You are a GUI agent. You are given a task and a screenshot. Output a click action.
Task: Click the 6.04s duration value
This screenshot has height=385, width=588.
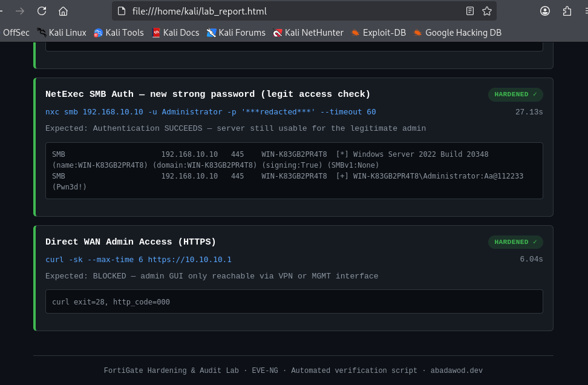point(531,259)
